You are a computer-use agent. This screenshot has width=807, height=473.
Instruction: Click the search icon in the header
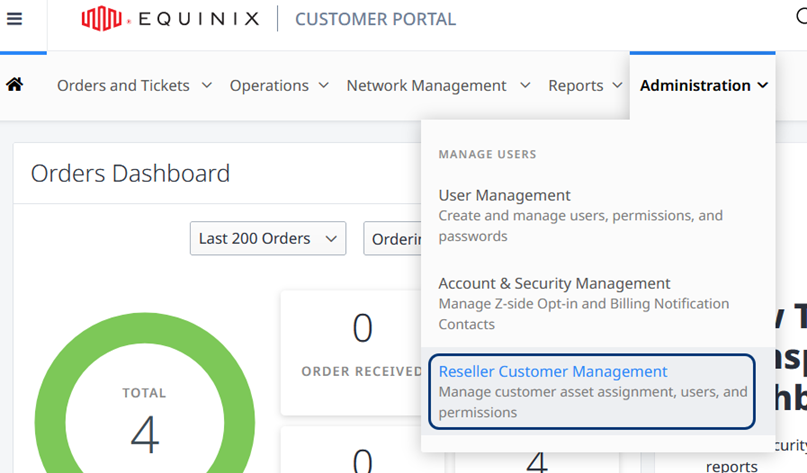pyautogui.click(x=801, y=17)
